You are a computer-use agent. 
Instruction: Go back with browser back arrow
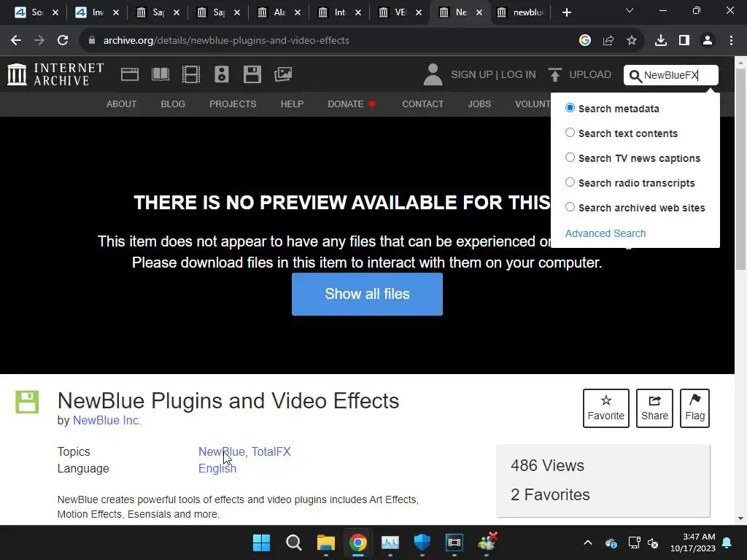pyautogui.click(x=16, y=41)
